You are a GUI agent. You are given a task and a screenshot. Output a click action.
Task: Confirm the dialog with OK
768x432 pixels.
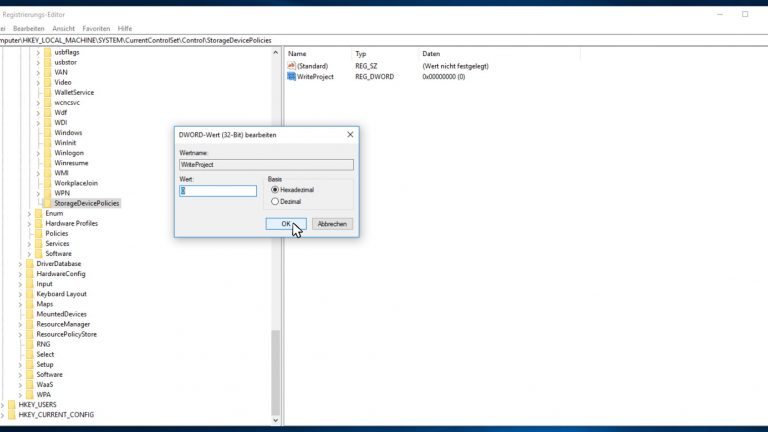coord(286,224)
